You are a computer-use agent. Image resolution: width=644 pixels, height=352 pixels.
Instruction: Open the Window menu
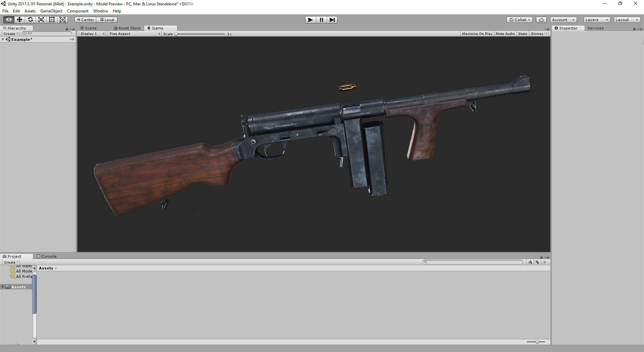(x=101, y=11)
